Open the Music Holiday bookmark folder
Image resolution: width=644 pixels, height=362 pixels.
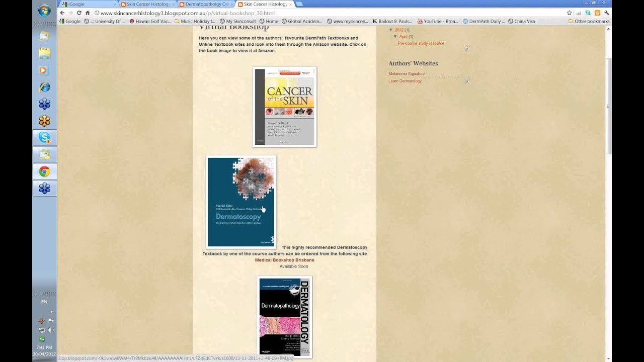[195, 22]
